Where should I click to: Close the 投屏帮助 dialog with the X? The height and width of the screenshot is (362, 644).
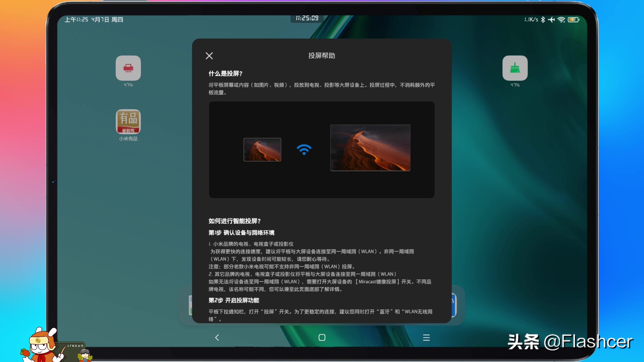(209, 56)
